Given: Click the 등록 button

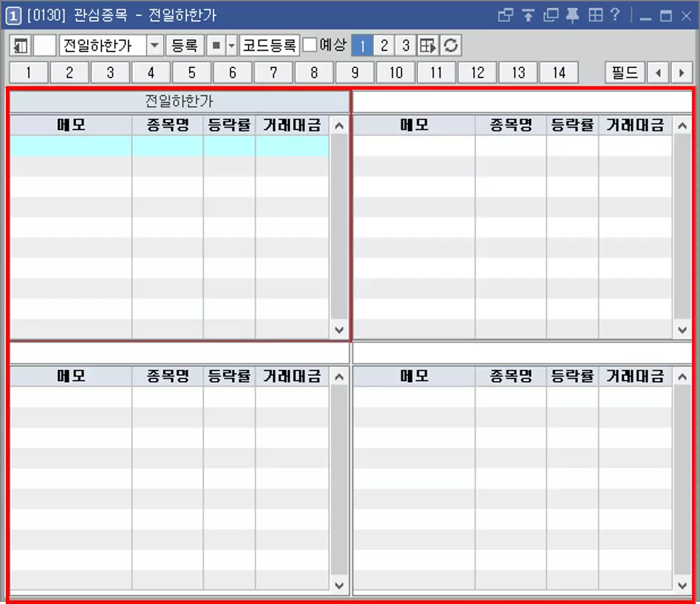Looking at the screenshot, I should coord(185,46).
